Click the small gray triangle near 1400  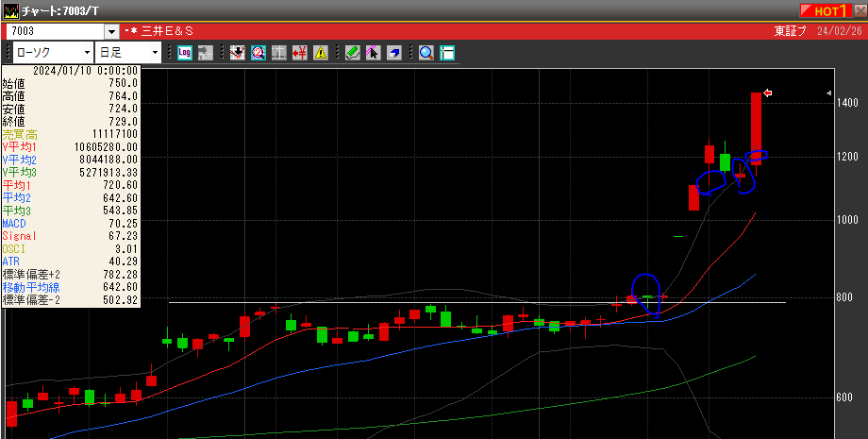click(828, 93)
